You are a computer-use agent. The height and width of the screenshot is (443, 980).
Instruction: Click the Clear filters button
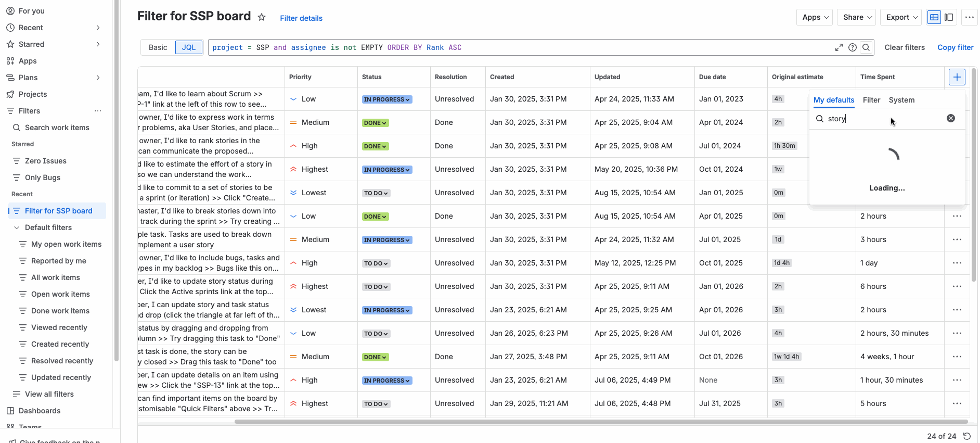tap(905, 47)
